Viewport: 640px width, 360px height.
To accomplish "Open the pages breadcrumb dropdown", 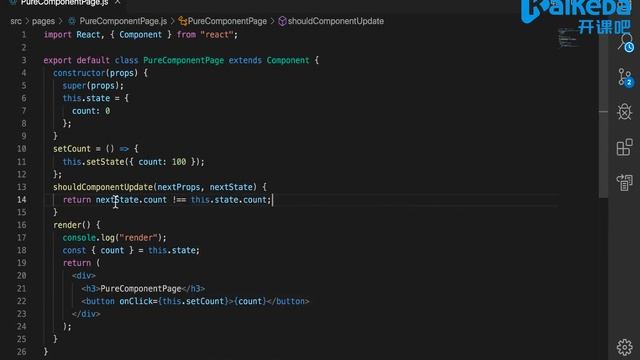I will pos(43,21).
